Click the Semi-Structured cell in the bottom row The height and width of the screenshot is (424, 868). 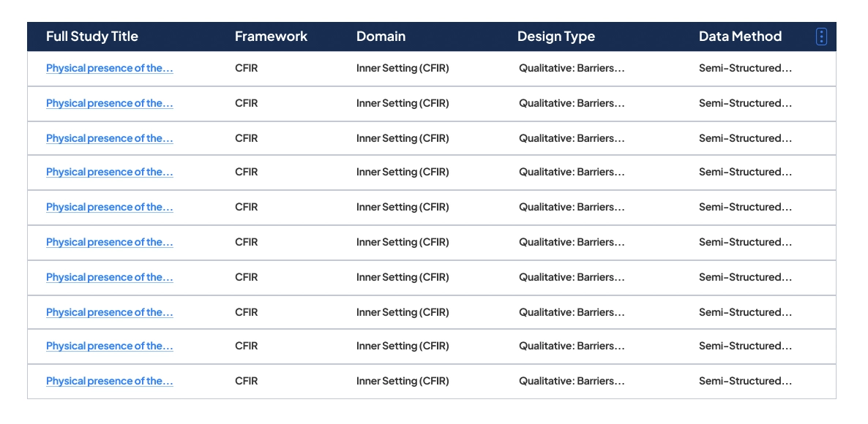745,381
